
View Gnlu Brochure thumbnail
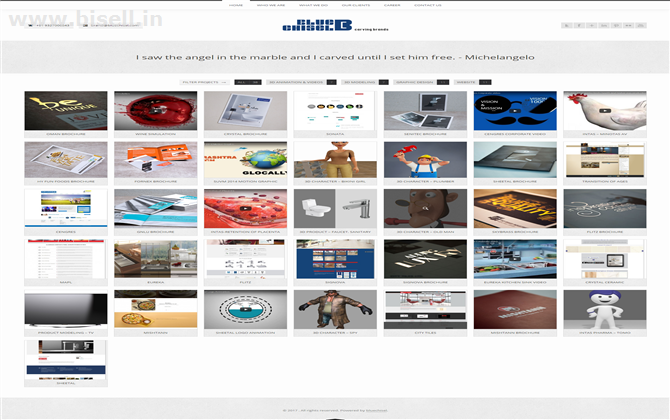[156, 209]
